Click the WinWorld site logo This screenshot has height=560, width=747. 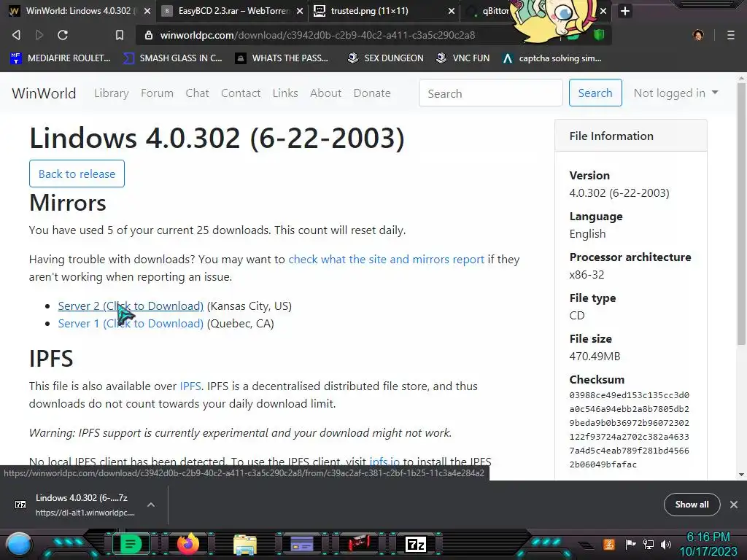[x=44, y=93]
